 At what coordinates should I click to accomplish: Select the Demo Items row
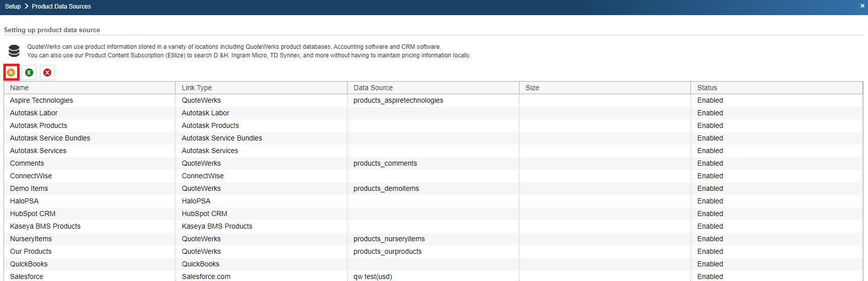(x=29, y=188)
